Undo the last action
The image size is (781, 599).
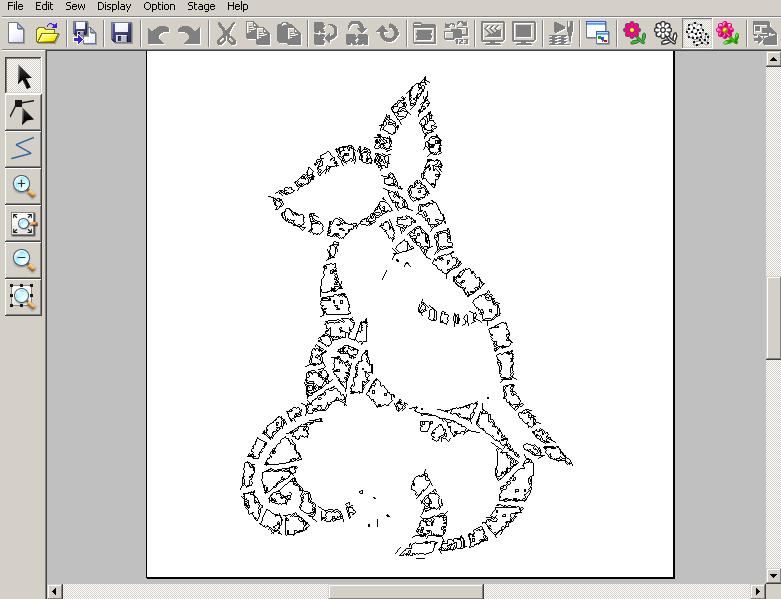158,34
